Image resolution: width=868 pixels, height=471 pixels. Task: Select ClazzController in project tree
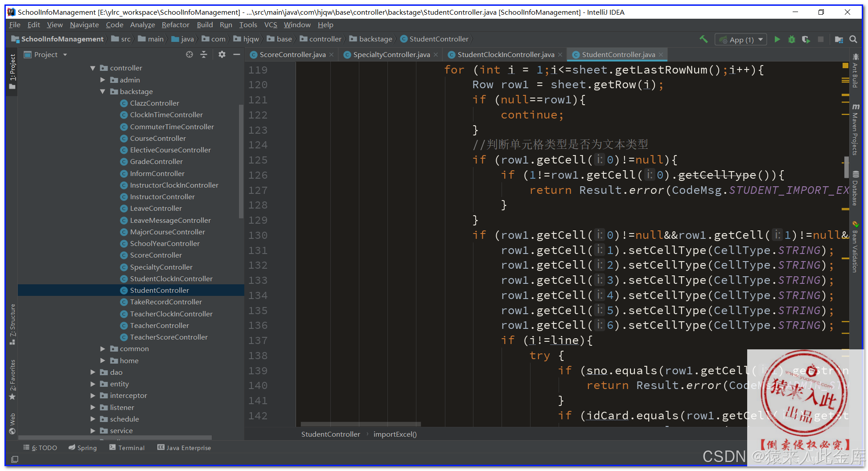tap(154, 103)
